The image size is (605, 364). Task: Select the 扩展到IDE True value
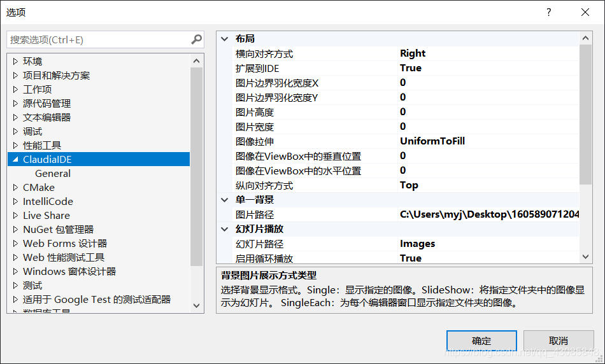488,68
